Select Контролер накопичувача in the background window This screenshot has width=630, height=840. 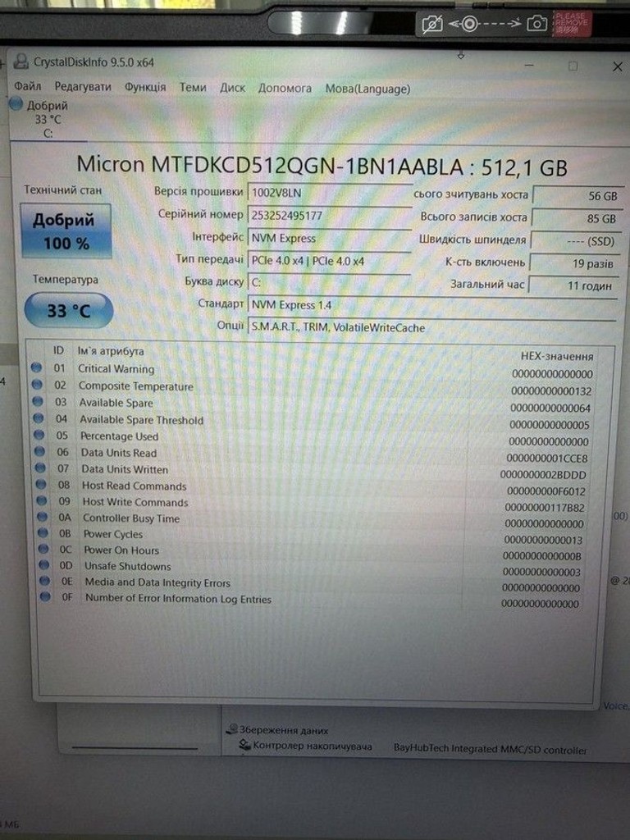click(x=313, y=746)
